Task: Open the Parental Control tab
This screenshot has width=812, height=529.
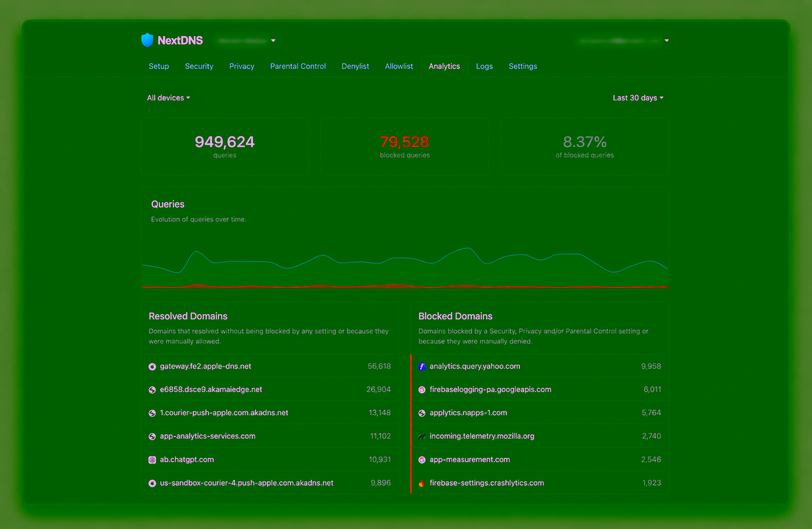Action: click(298, 66)
